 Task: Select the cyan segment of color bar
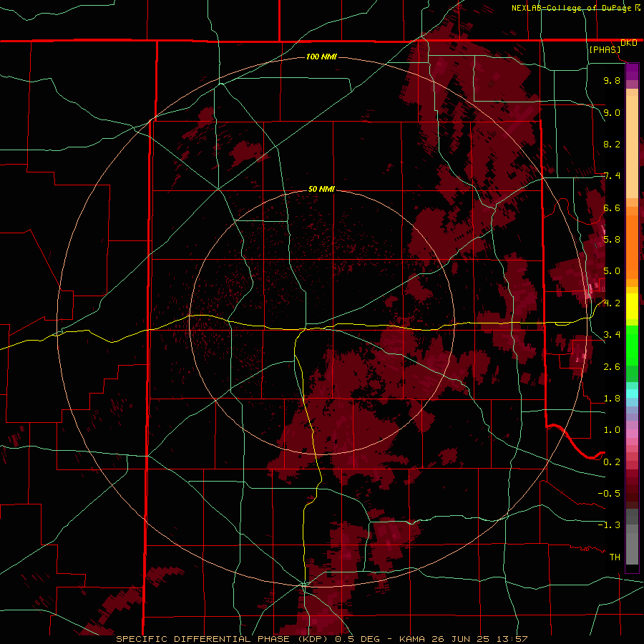pyautogui.click(x=632, y=394)
